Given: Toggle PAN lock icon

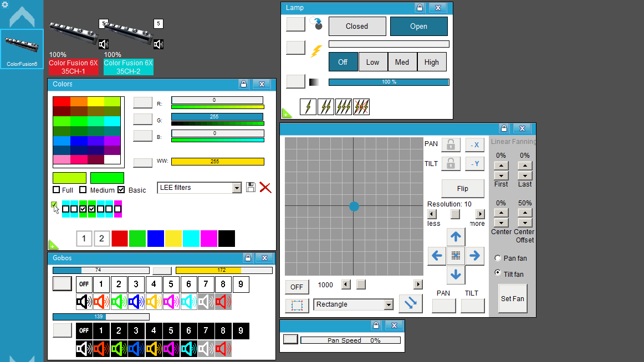Looking at the screenshot, I should (x=451, y=144).
